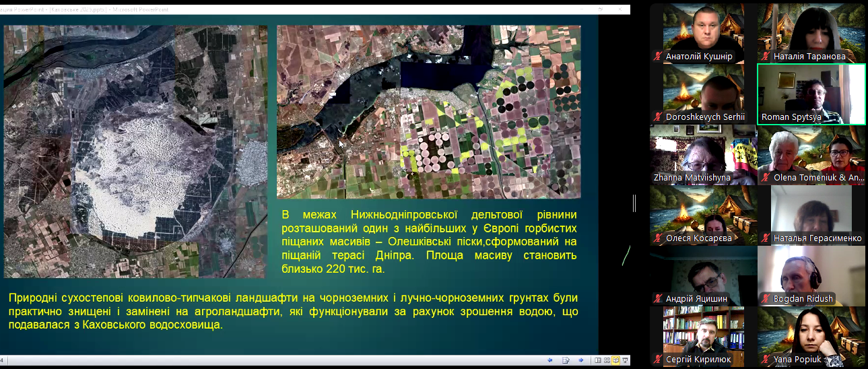Image resolution: width=868 pixels, height=369 pixels.
Task: Click muted microphone icon for Андрій Яцишин
Action: 658,299
